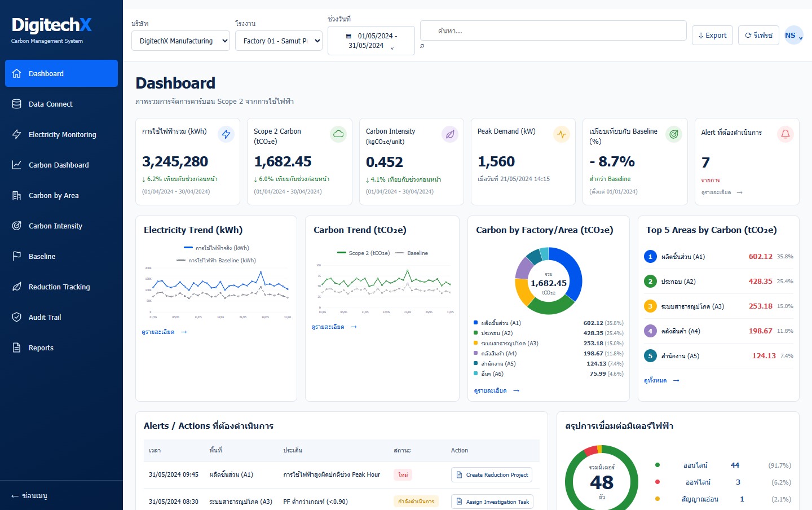Click the bell icon on the Alert card
The height and width of the screenshot is (510, 812).
785,134
